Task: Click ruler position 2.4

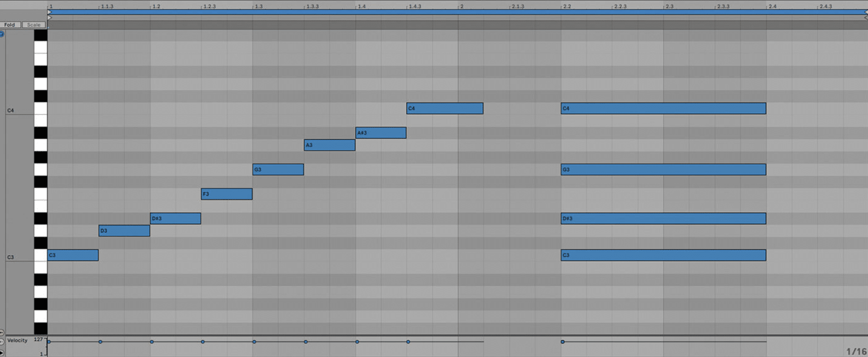Action: [772, 6]
